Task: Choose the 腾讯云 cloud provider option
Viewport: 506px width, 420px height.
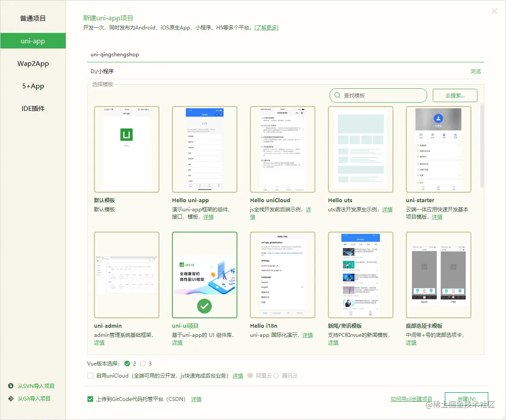Action: tap(276, 375)
